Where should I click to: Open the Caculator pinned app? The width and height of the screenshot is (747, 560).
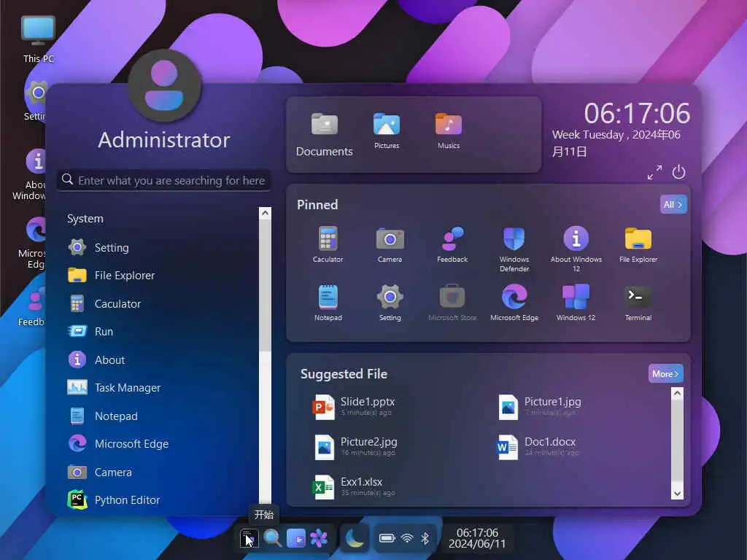[x=328, y=245]
